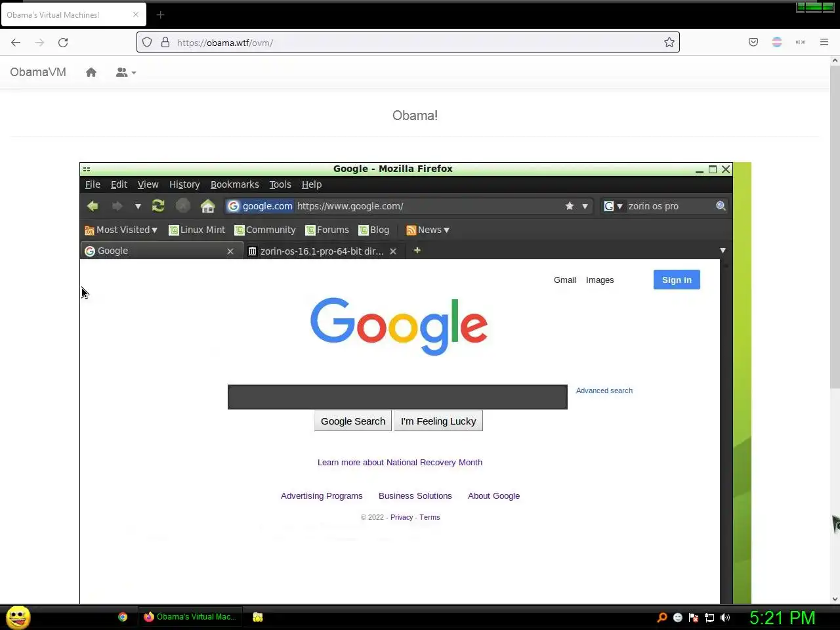Open Business Solutions link
The width and height of the screenshot is (840, 630).
(415, 496)
